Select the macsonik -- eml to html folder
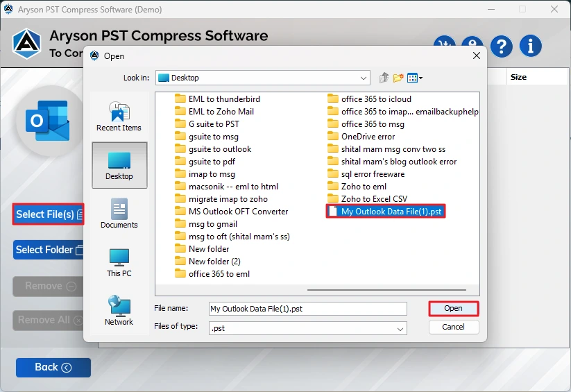This screenshot has width=571, height=392. click(226, 187)
